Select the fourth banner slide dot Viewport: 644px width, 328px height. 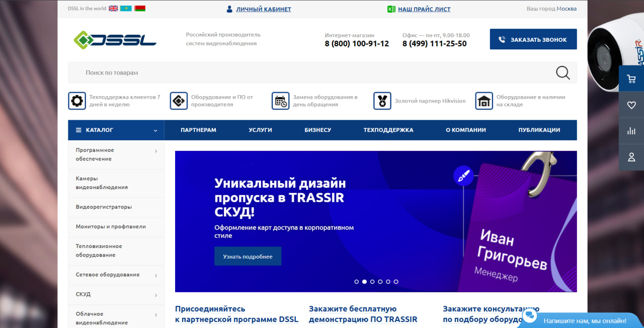coord(380,282)
